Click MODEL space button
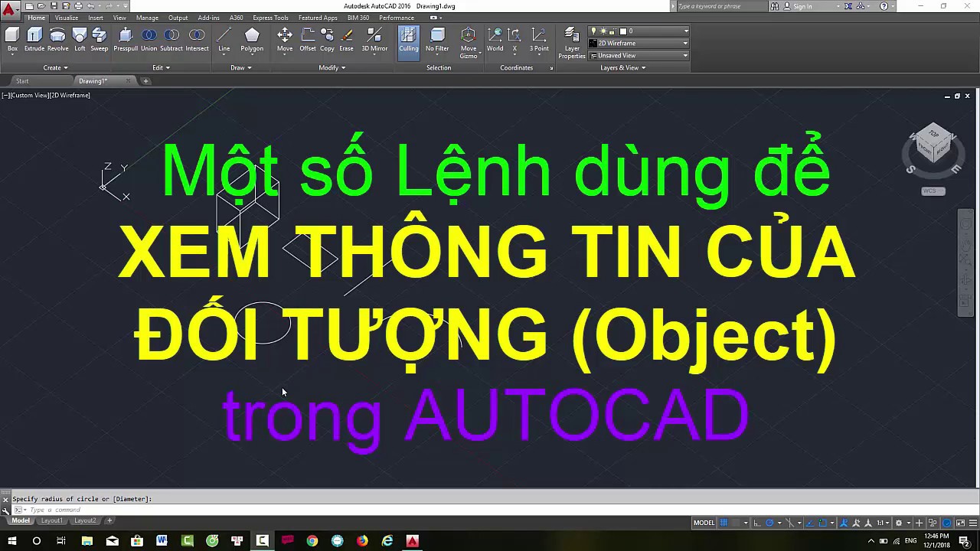Screen dimensions: 980x551 click(x=704, y=523)
